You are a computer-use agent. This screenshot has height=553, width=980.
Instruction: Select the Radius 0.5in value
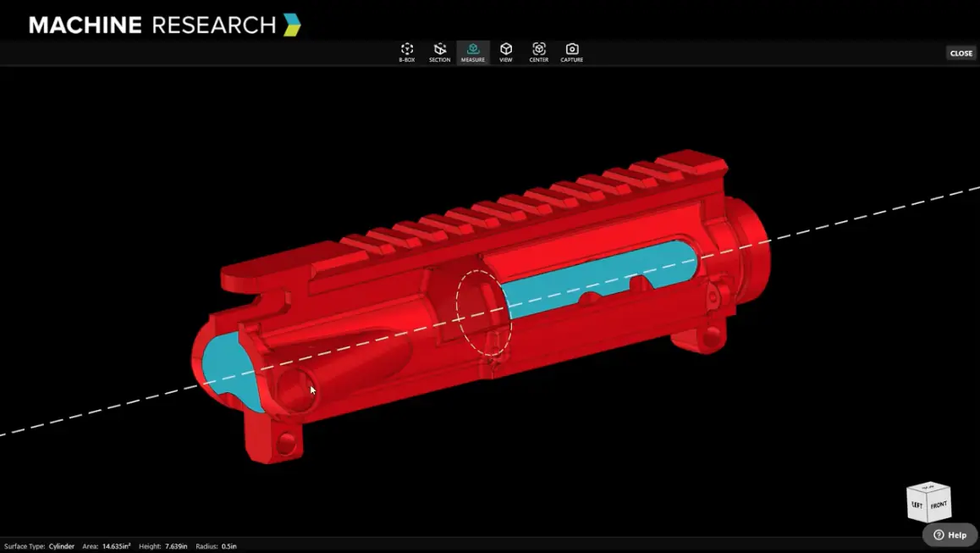click(228, 546)
